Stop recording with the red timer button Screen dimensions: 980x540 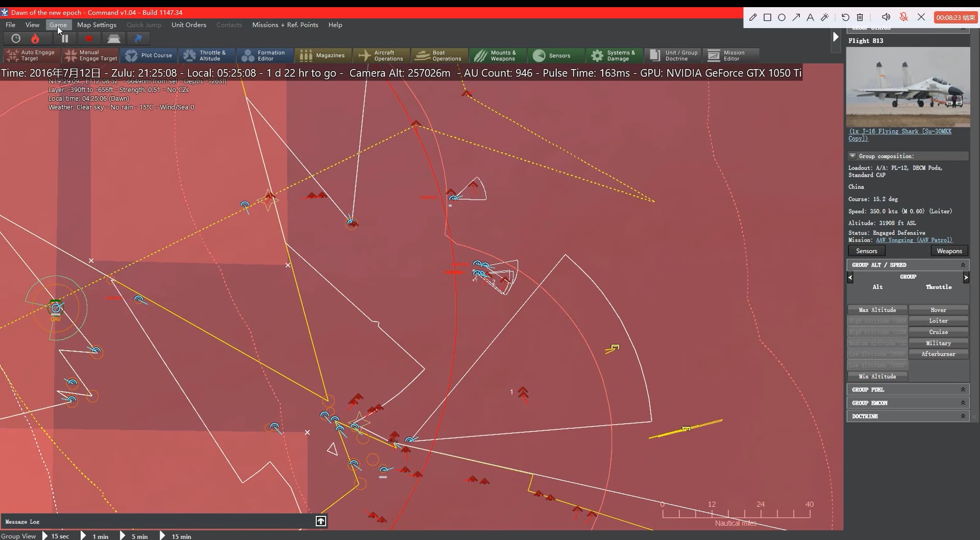point(955,17)
